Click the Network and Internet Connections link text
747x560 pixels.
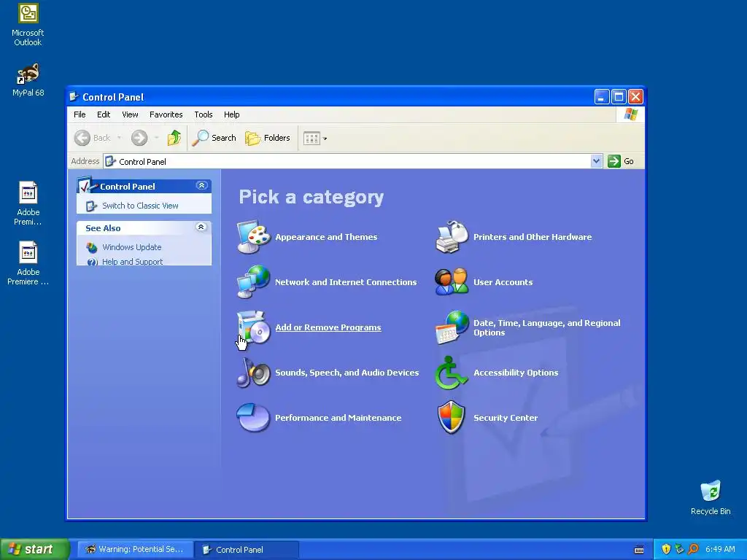(x=346, y=282)
